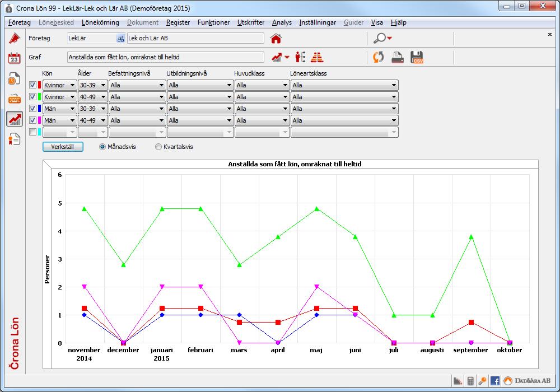Click the orange refresh arrows icon
Image resolution: width=560 pixels, height=392 pixels.
[379, 57]
